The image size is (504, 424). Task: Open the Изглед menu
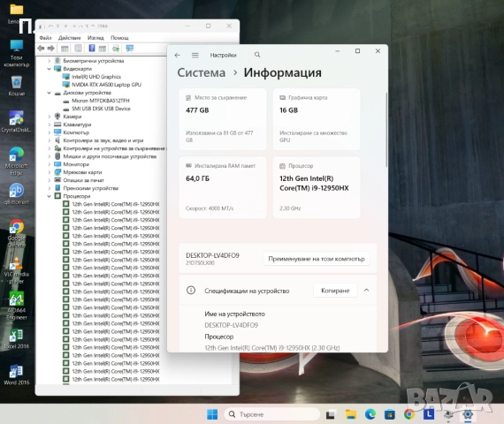pos(95,38)
